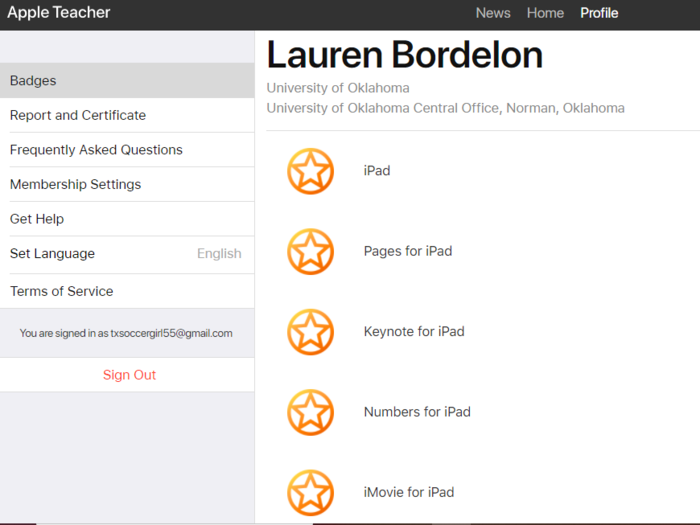Click the Apple Teacher title
Image resolution: width=700 pixels, height=525 pixels.
pyautogui.click(x=59, y=13)
